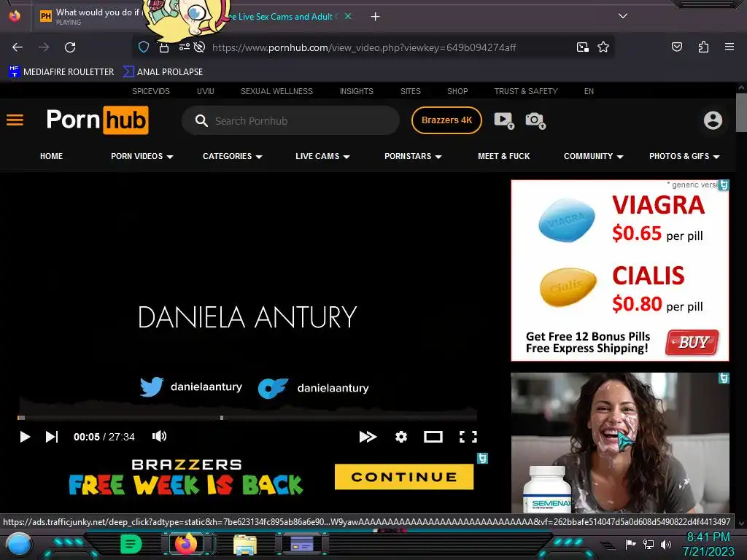Open the SHOP link
747x560 pixels.
point(457,91)
